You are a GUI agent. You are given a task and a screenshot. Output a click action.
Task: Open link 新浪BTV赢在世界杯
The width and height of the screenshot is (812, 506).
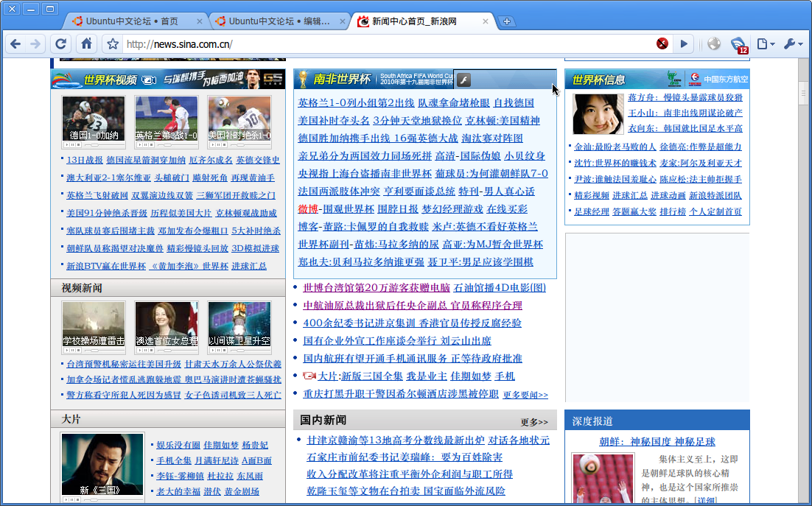click(106, 266)
